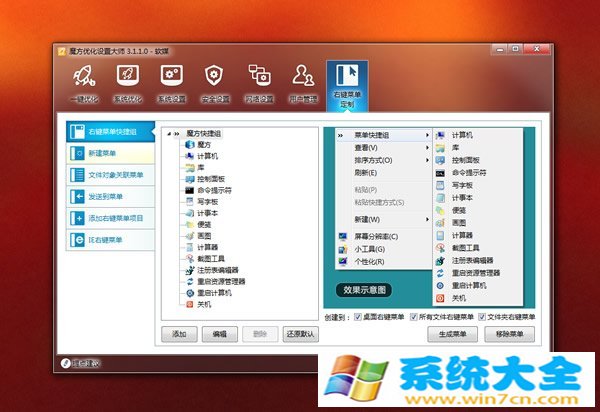The height and width of the screenshot is (412, 600).
Task: Expand 排序方式(O) submenu arrow in preview
Action: coord(427,160)
